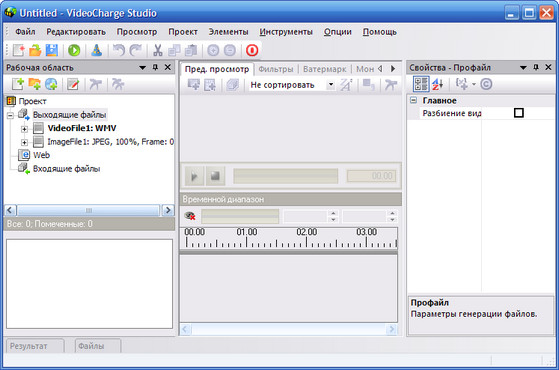Click the preview playback progress slider
The image size is (559, 370).
(286, 176)
